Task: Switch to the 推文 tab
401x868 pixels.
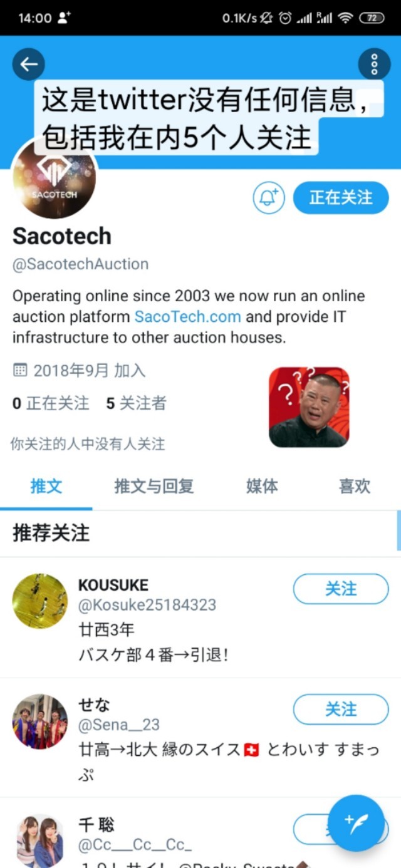Action: coord(46,486)
